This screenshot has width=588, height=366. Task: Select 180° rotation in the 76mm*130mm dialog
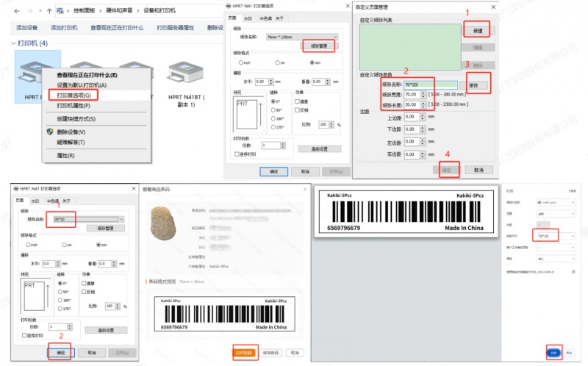pyautogui.click(x=274, y=118)
